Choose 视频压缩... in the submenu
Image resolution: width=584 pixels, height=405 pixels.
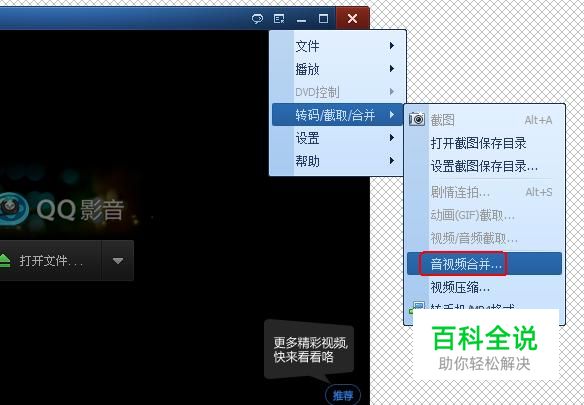(484, 287)
